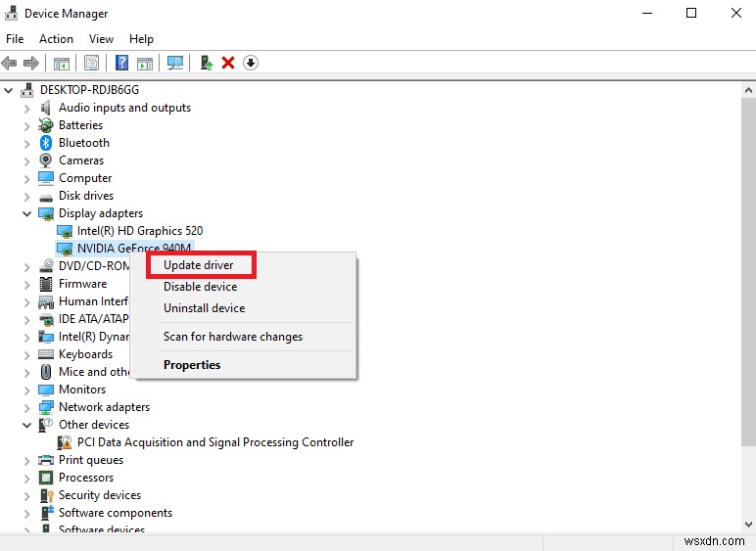Click the Print queues printer icon
This screenshot has height=551, width=756.
tap(46, 460)
